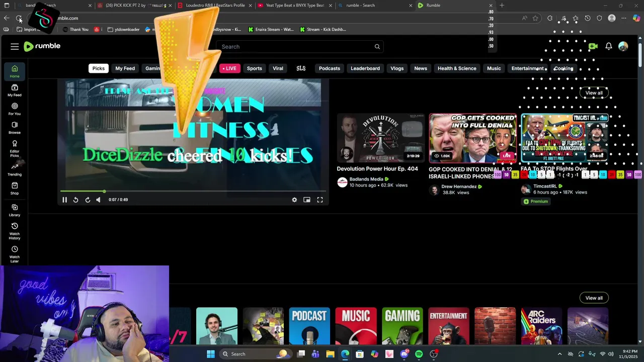Select the Picks category tab
Viewport: 644px width, 362px height.
(99, 68)
